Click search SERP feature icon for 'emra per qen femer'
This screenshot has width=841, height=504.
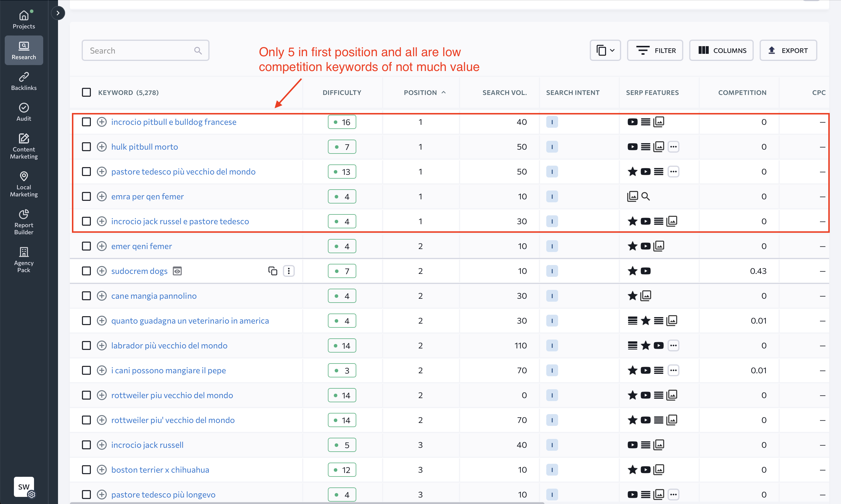[x=646, y=196]
